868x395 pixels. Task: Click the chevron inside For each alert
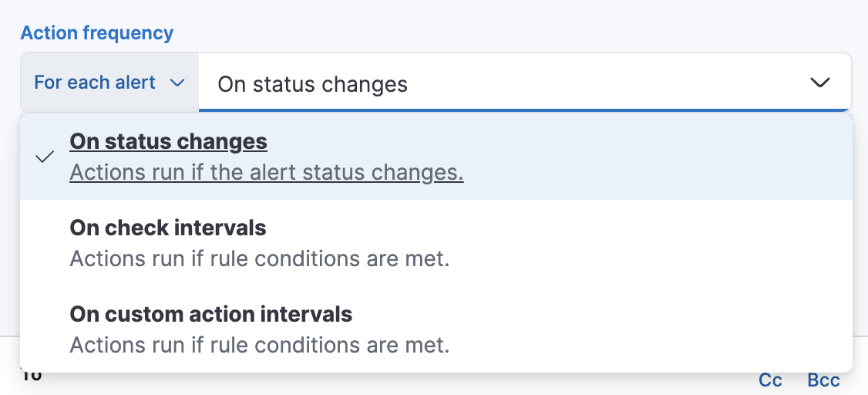point(177,83)
